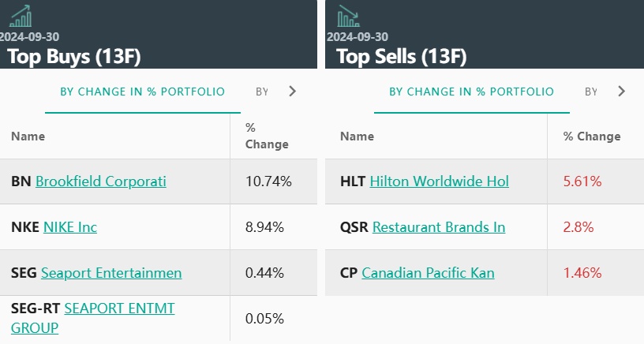The image size is (644, 344).
Task: Open the partially hidden 'BY' tab in Top Buys
Action: click(x=262, y=92)
